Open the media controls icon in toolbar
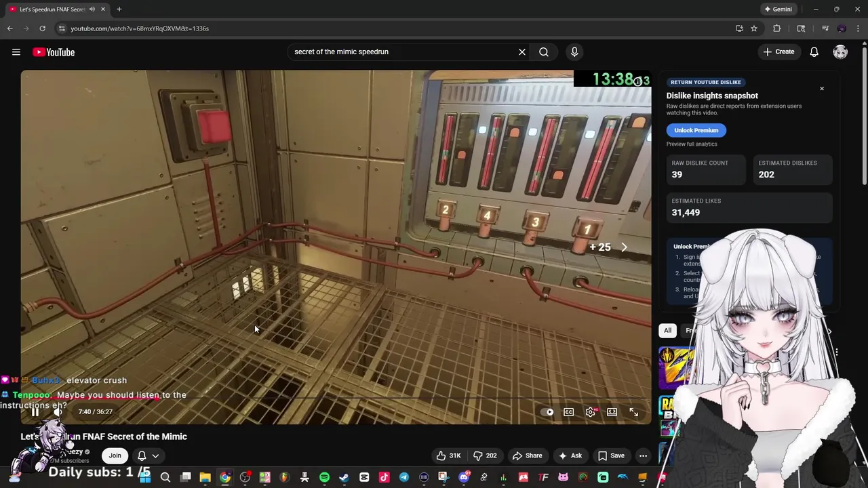The image size is (868, 488). coord(825,28)
